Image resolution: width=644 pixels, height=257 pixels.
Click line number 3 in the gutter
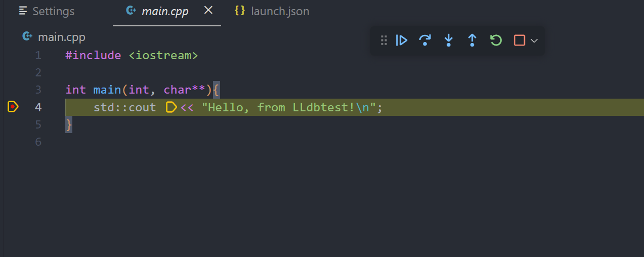pyautogui.click(x=38, y=90)
